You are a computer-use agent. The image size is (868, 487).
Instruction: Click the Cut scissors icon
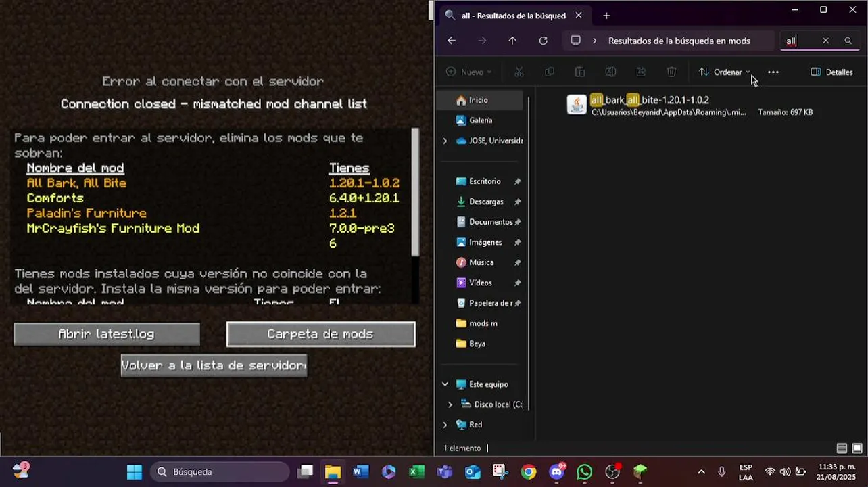pyautogui.click(x=519, y=72)
